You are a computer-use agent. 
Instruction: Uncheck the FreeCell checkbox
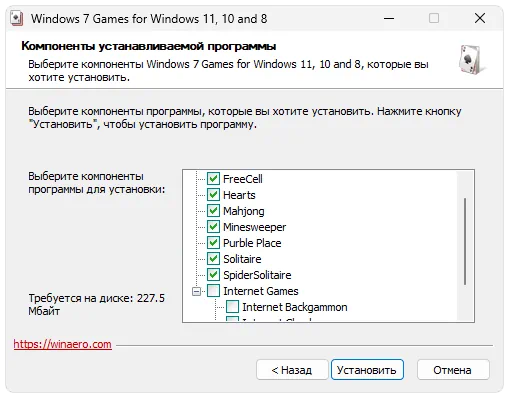(x=213, y=179)
